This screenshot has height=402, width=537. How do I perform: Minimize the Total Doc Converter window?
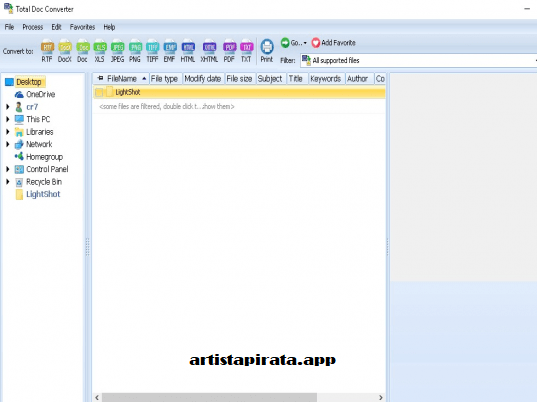(x=527, y=9)
